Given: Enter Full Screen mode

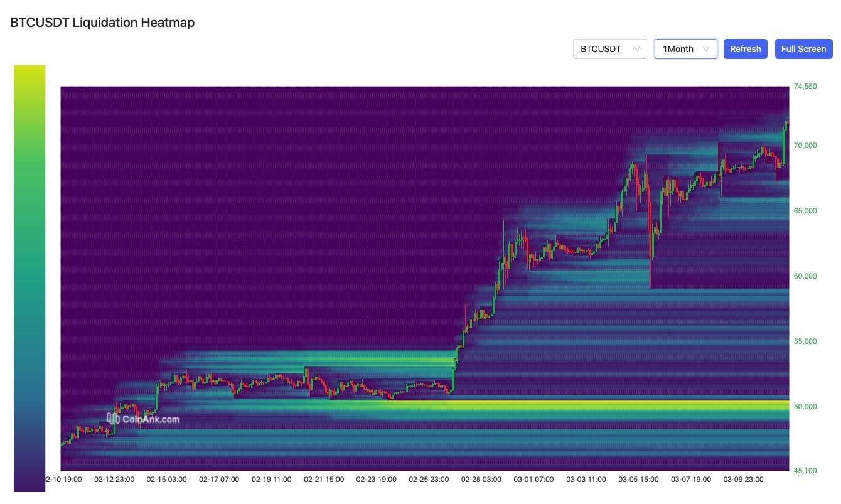Looking at the screenshot, I should (x=803, y=48).
